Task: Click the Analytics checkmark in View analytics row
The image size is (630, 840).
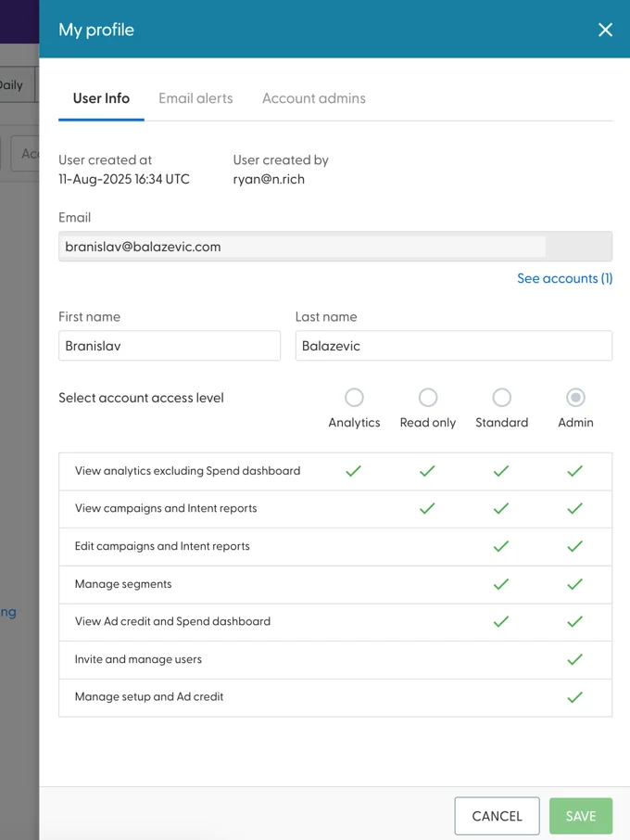Action: click(353, 471)
